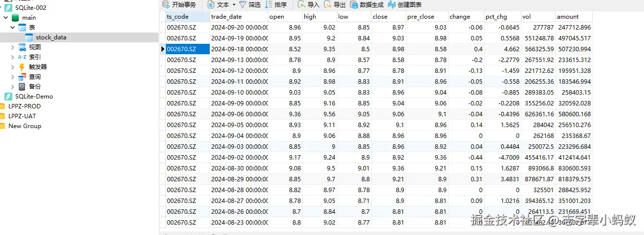The height and width of the screenshot is (235, 644).
Task: Click the trade_date column header
Action: point(239,17)
